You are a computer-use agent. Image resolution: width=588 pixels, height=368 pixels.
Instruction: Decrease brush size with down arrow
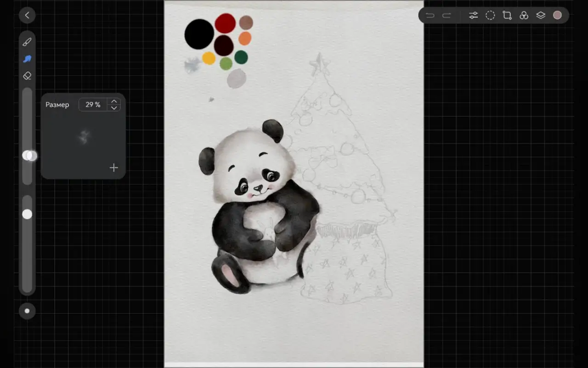pyautogui.click(x=114, y=108)
